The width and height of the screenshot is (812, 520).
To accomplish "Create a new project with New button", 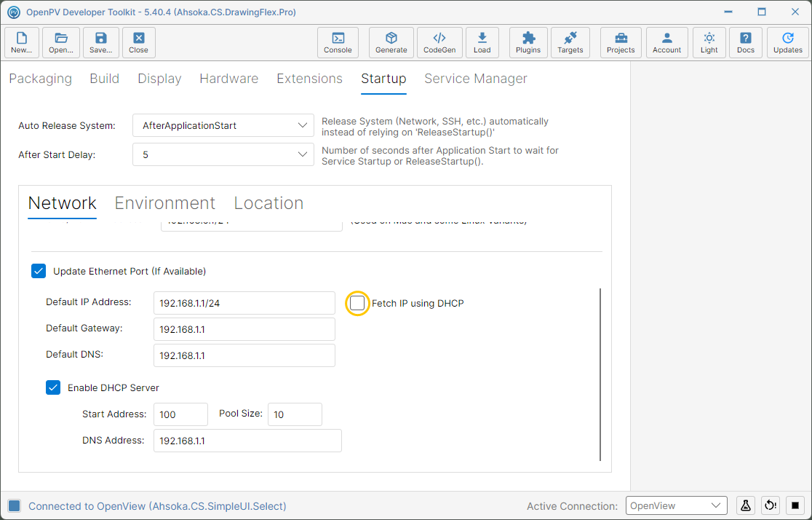I will 21,42.
